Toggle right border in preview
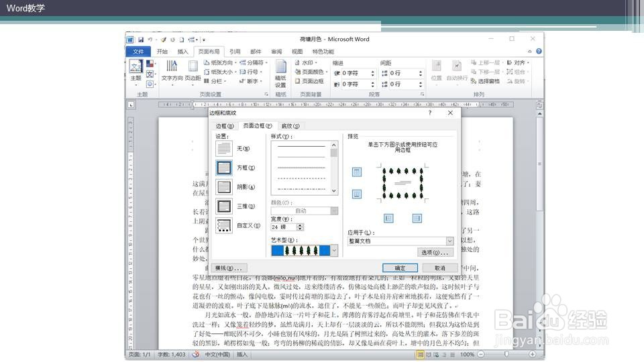The width and height of the screenshot is (644, 362). click(x=417, y=219)
